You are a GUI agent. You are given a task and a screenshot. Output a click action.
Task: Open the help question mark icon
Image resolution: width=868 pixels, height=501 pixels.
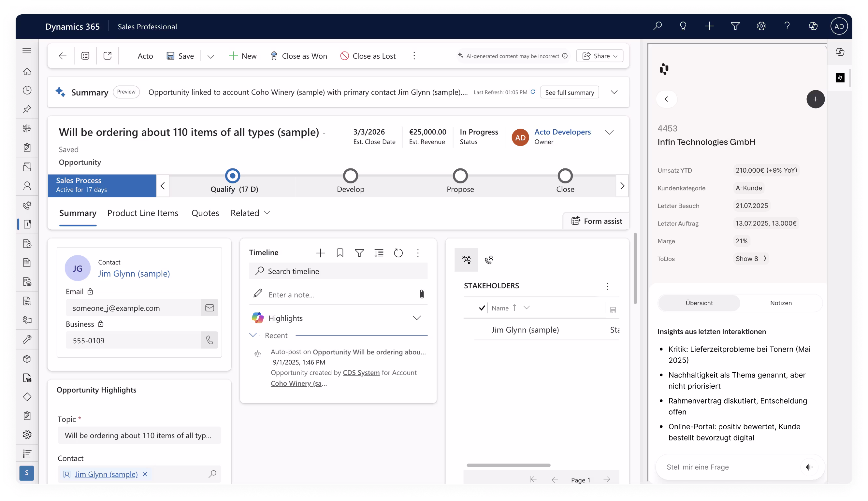click(787, 26)
